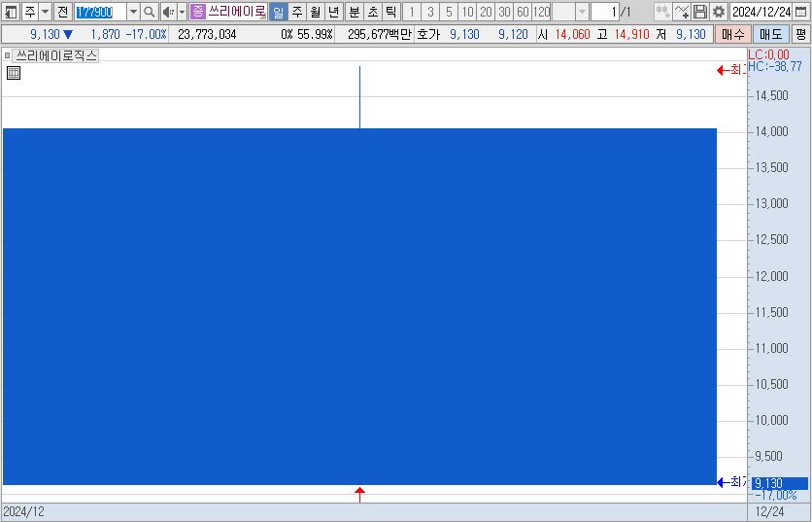Choose the 5 interval button
The height and width of the screenshot is (522, 812).
coord(449,12)
